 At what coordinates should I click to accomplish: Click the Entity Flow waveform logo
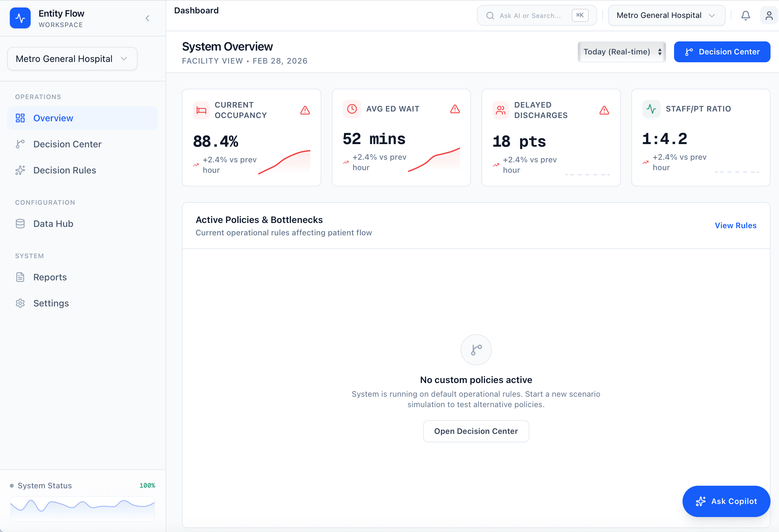[x=20, y=18]
